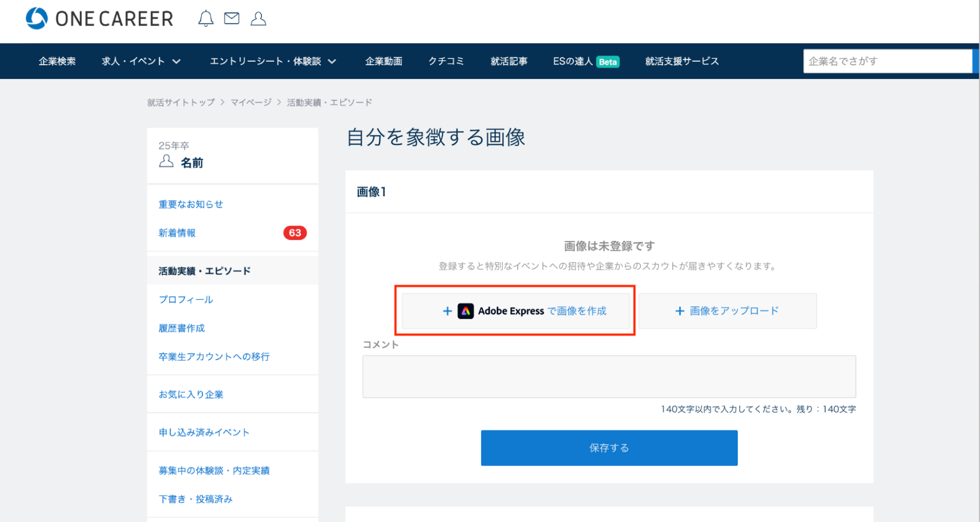Open notifications bell icon
The height and width of the screenshot is (522, 980).
[x=205, y=19]
